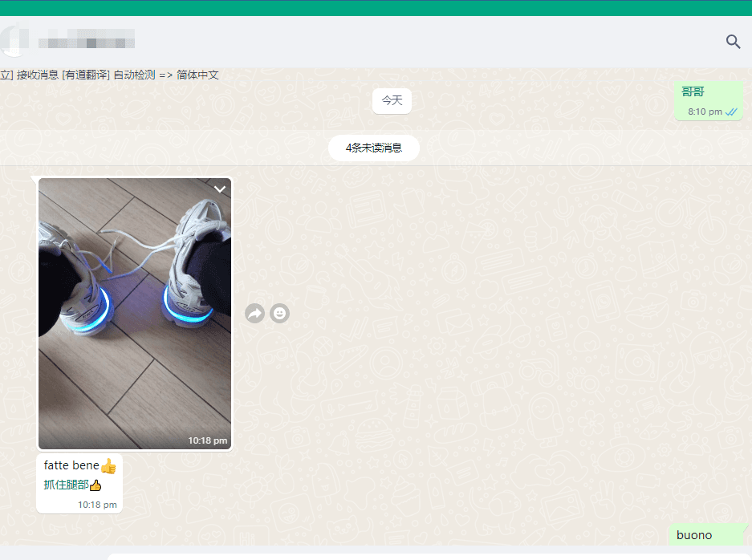Viewport: 752px width, 560px height.
Task: Select the 简体中文 target language option
Action: (x=197, y=75)
